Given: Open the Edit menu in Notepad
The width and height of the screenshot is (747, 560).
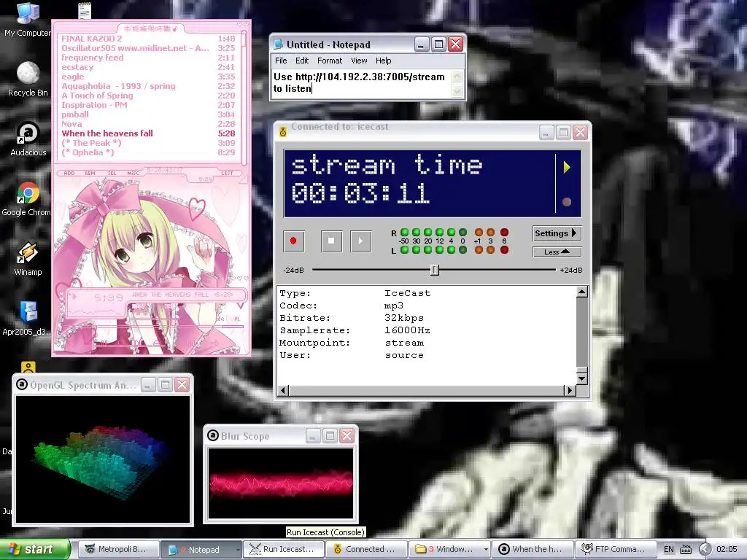Looking at the screenshot, I should click(x=302, y=61).
